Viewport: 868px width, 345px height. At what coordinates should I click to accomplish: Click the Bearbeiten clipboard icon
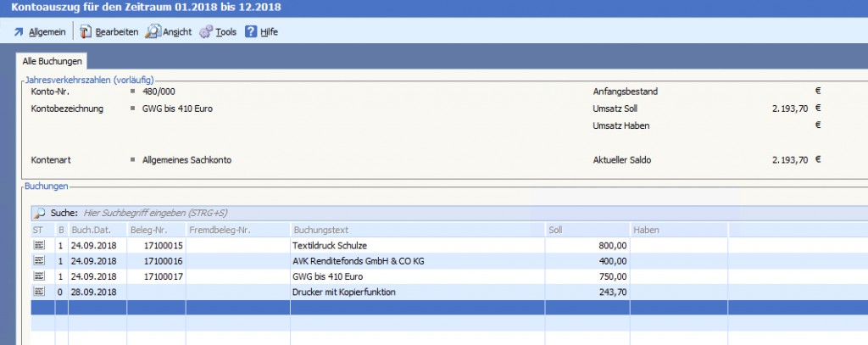point(86,32)
